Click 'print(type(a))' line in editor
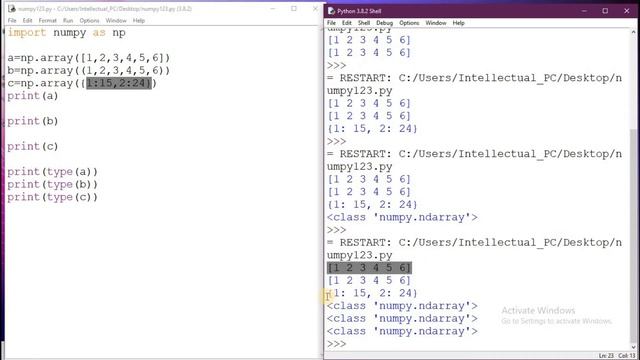The image size is (640, 360). (x=53, y=172)
